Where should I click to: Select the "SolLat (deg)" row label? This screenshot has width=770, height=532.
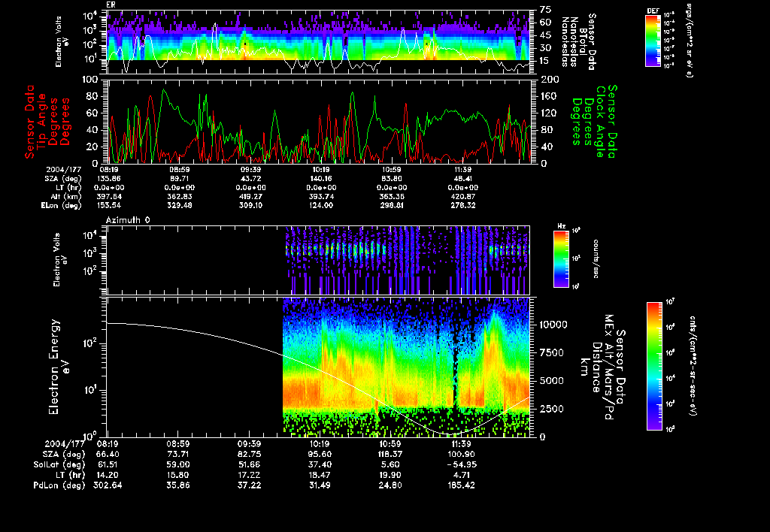tap(59, 464)
